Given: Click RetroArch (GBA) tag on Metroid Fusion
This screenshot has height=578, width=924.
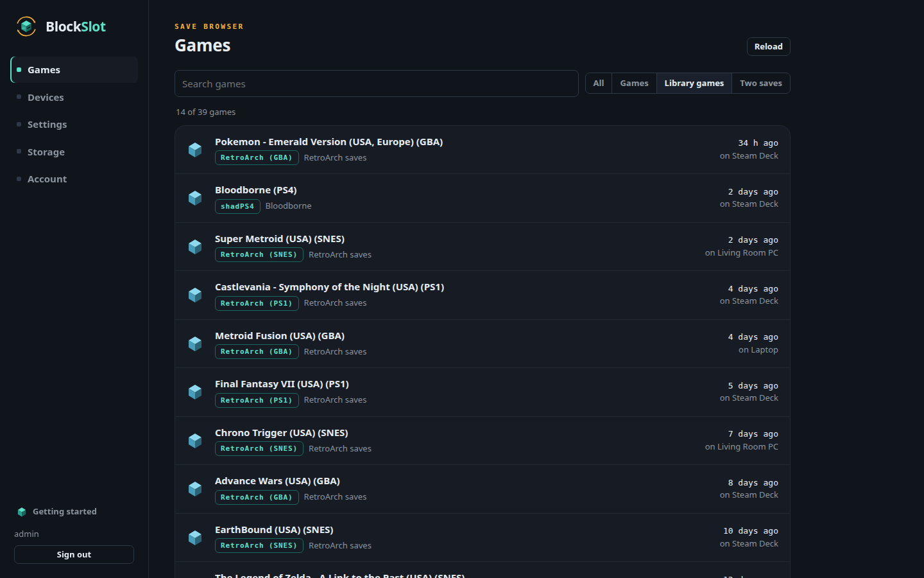Looking at the screenshot, I should click(257, 352).
